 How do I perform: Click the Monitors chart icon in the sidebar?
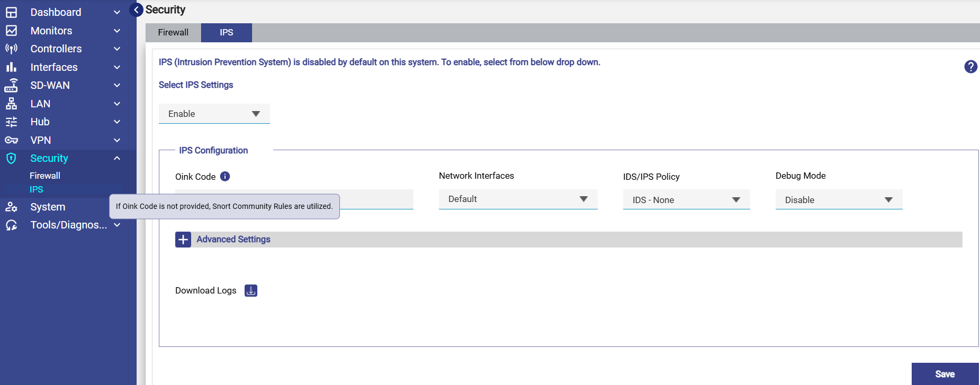point(11,31)
